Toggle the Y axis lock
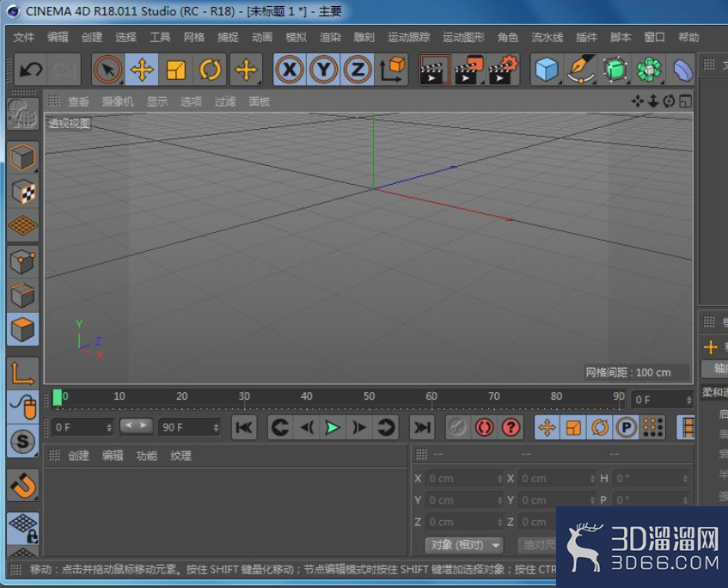The image size is (728, 588). point(324,70)
